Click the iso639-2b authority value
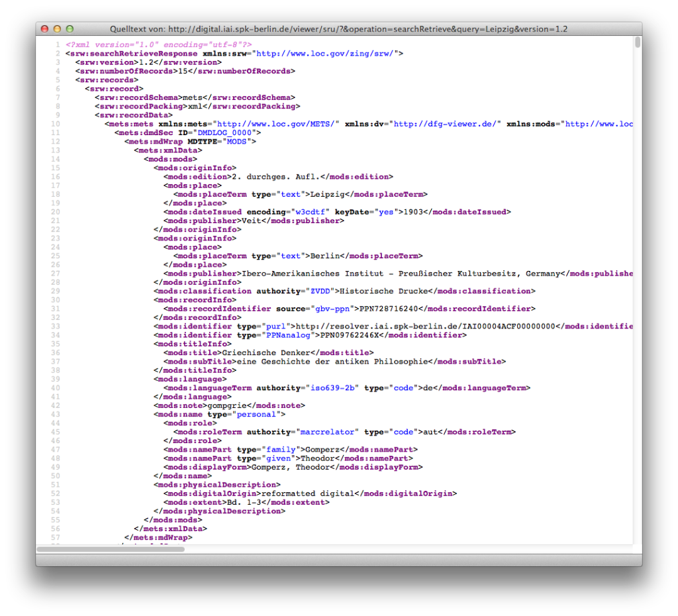Viewport: 678px width, 616px height. click(332, 388)
